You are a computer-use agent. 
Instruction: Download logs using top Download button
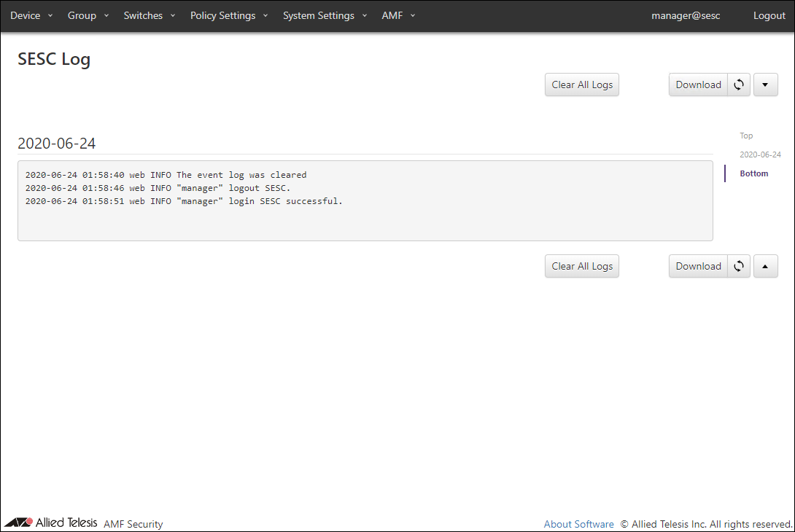pos(698,85)
